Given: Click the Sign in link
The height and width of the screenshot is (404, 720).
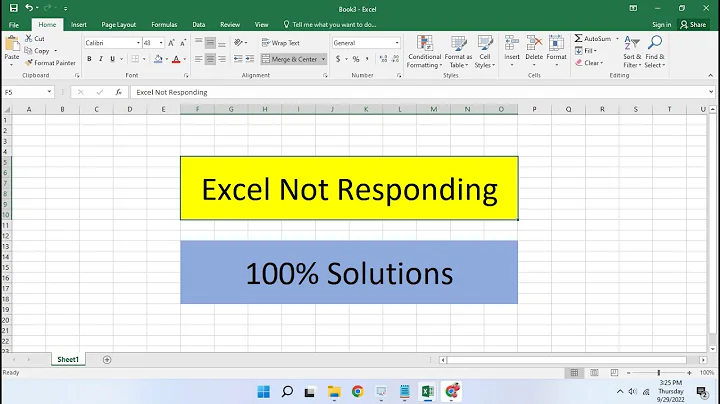Looking at the screenshot, I should [661, 24].
